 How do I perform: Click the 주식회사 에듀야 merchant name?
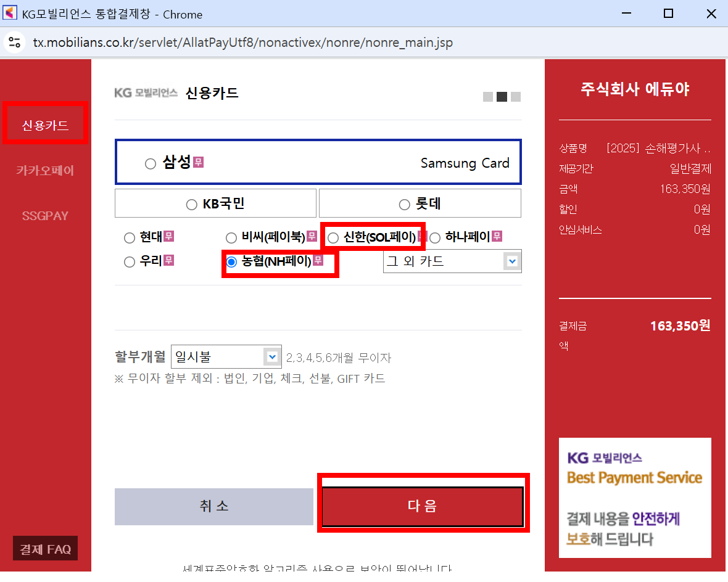click(635, 89)
